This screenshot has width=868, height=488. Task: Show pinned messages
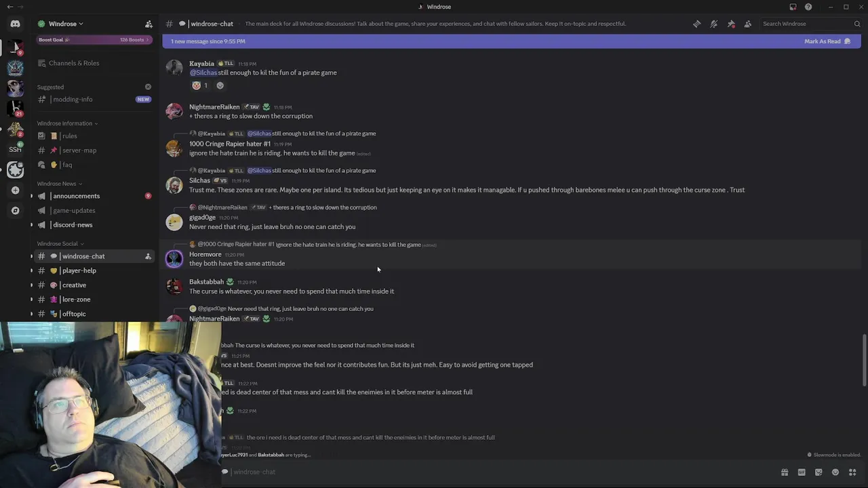click(731, 24)
